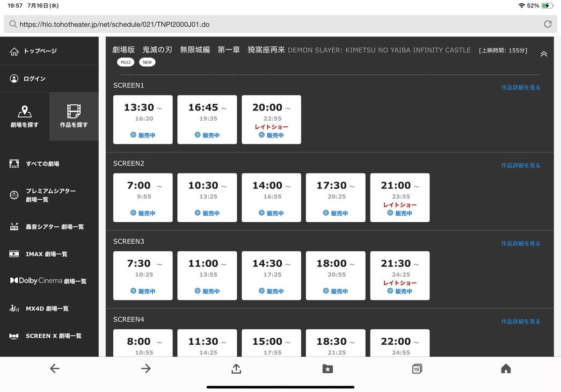Screen dimensions: 561x392
Task: Select the 作品を探す film icon
Action: (x=74, y=111)
